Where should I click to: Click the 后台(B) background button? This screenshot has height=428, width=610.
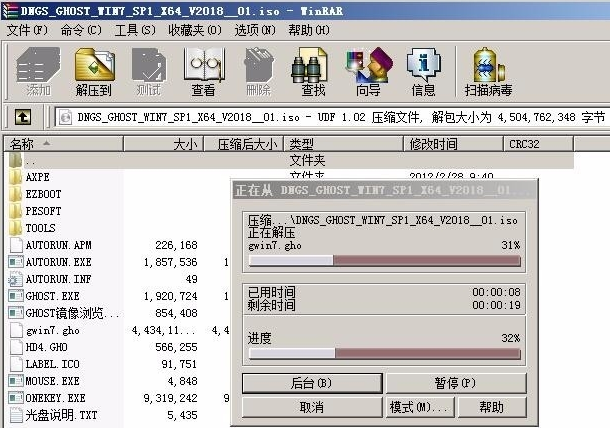point(312,383)
